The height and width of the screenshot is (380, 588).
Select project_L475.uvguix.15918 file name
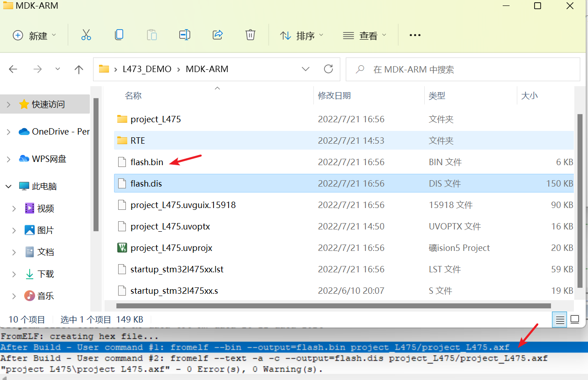pyautogui.click(x=183, y=205)
